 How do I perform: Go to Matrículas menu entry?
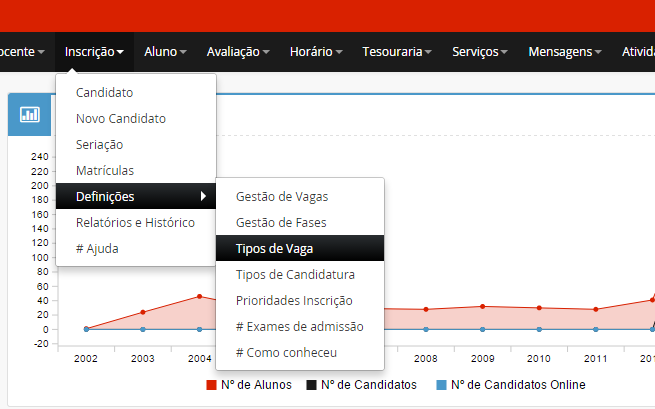(x=105, y=170)
